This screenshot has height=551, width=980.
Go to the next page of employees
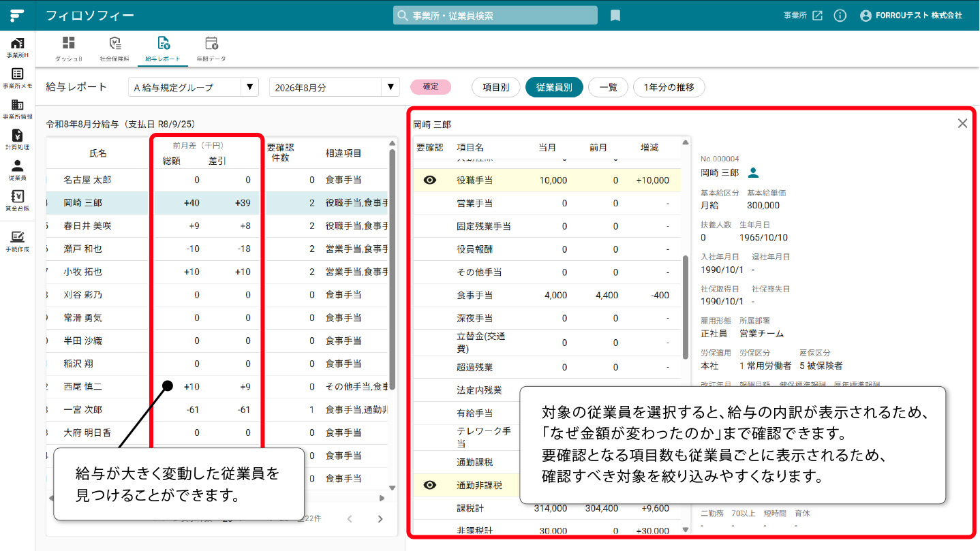coord(380,519)
